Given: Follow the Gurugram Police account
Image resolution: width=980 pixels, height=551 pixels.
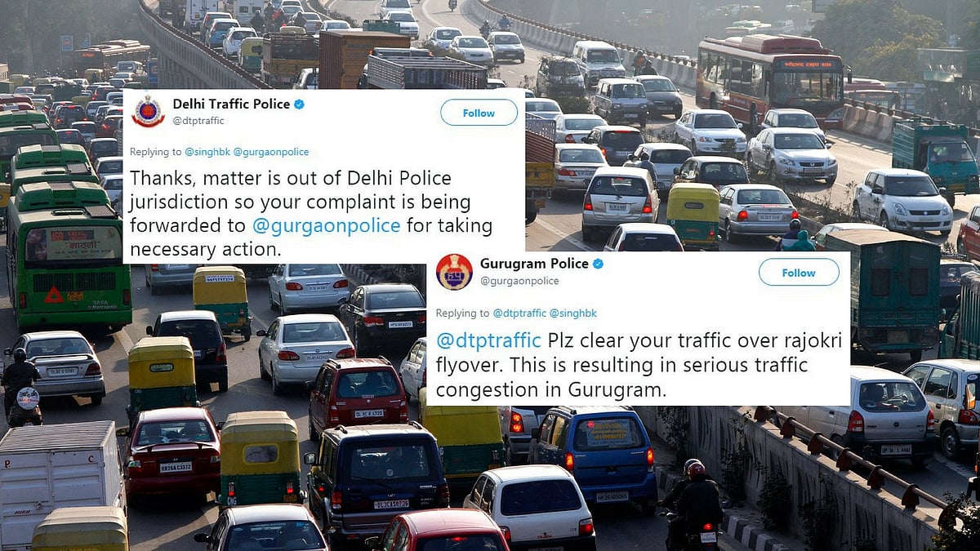Looking at the screenshot, I should point(799,273).
